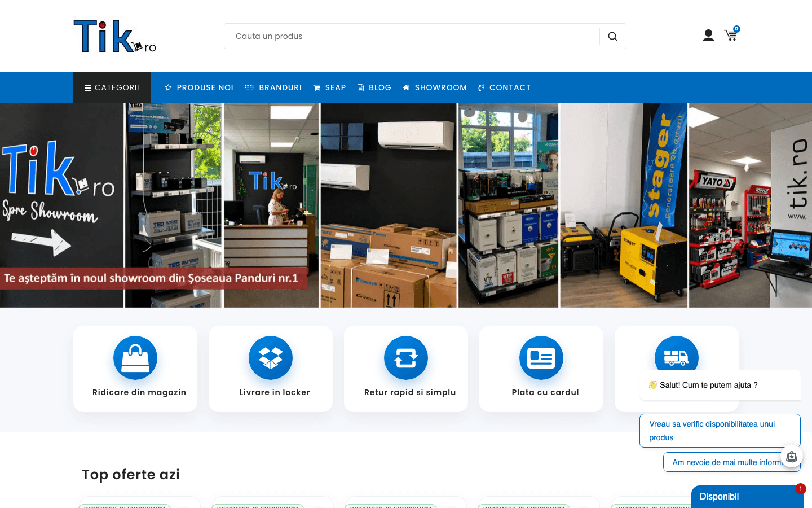Click the search magnifier button
The height and width of the screenshot is (508, 812).
click(x=612, y=36)
